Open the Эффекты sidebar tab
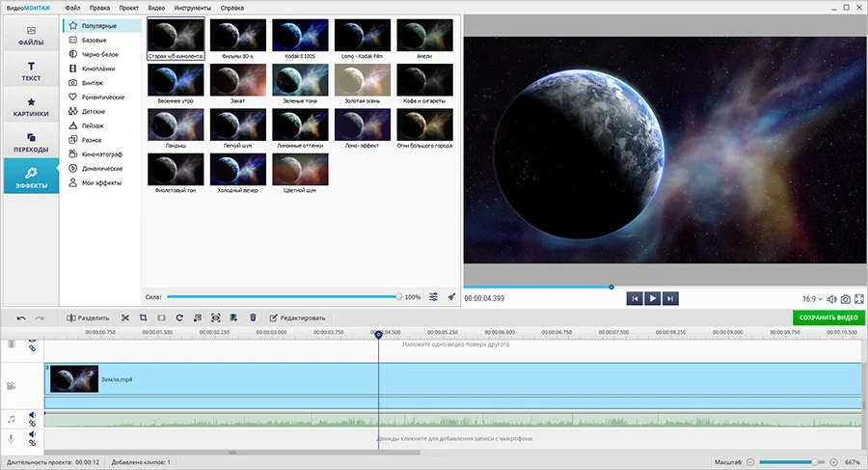868x470 pixels. [x=31, y=177]
